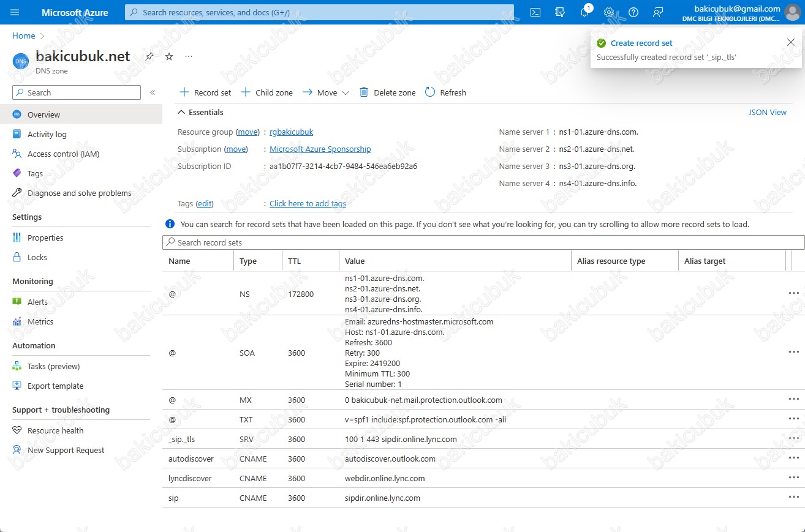Add a new Record set
Viewport: 805px width, 532px height.
pos(205,92)
